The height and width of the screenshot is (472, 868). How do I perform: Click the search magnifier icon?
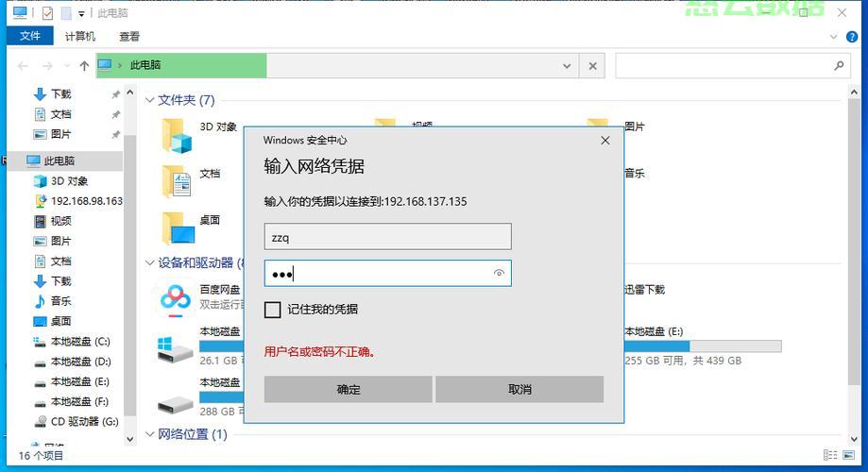tap(840, 66)
